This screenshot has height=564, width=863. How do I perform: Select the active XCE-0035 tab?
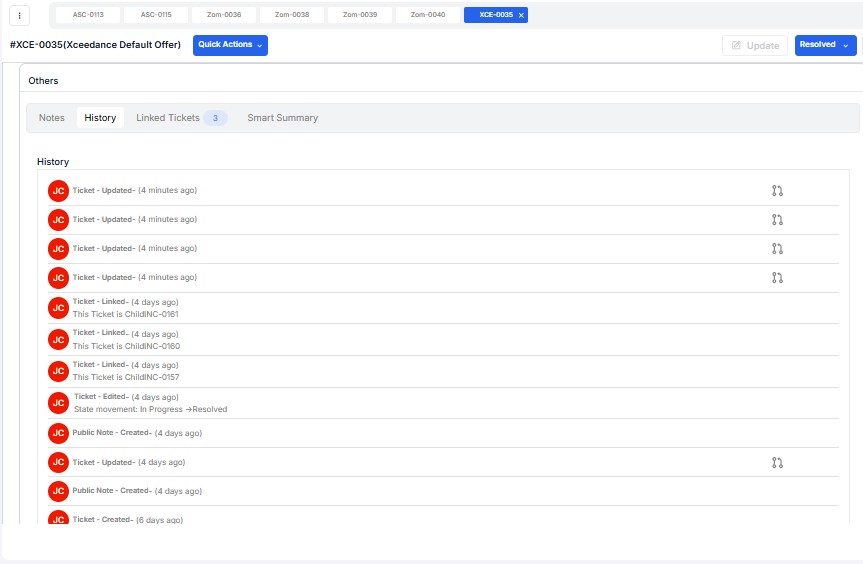[496, 15]
